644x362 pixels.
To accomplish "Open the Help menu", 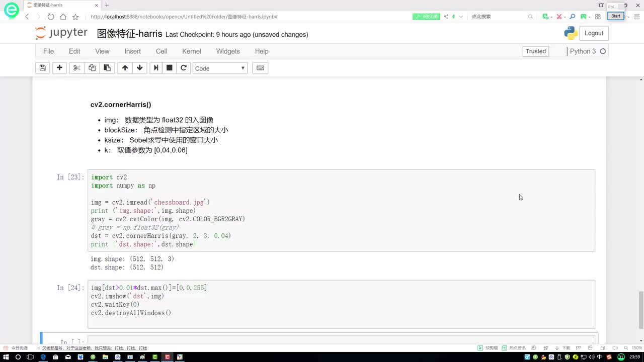I will pyautogui.click(x=262, y=51).
